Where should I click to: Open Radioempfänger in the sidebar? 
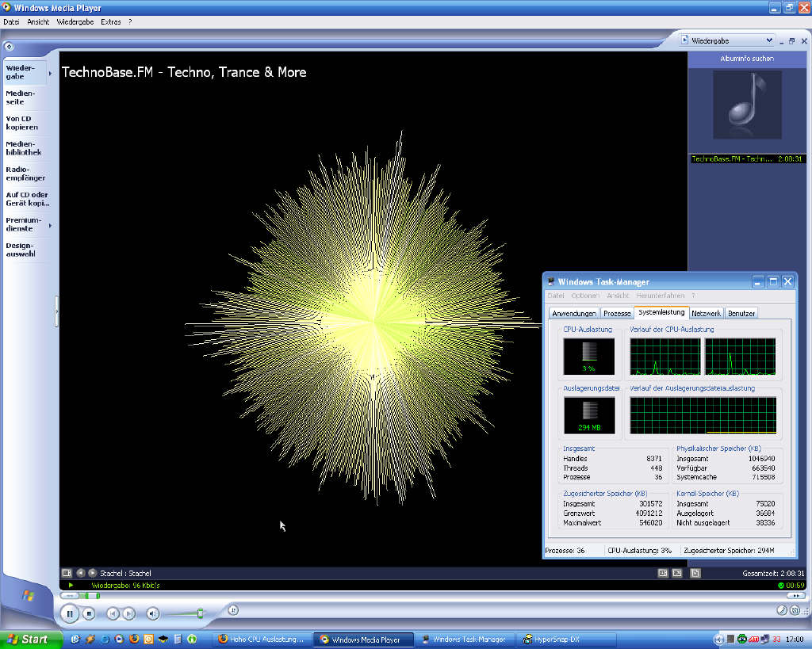(25, 174)
